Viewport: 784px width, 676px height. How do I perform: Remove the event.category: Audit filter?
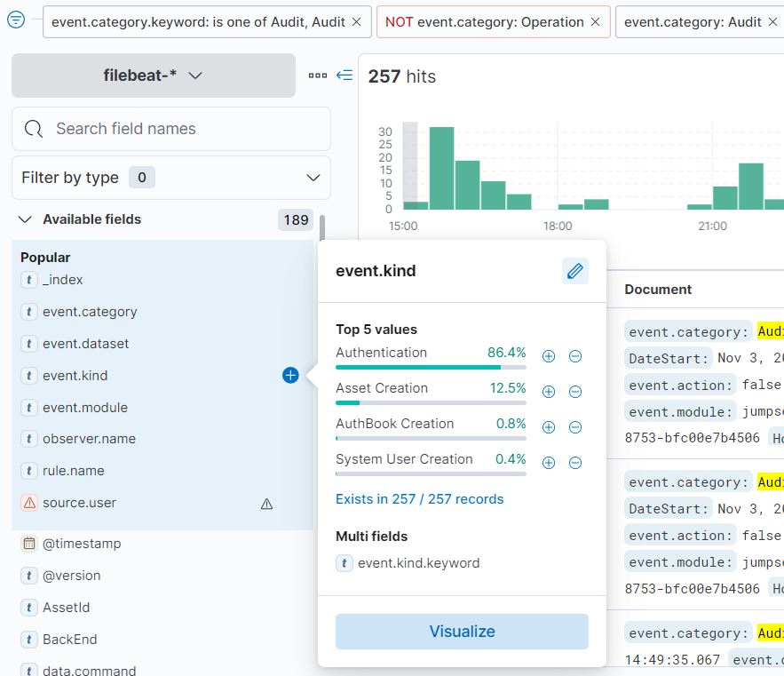pos(772,22)
